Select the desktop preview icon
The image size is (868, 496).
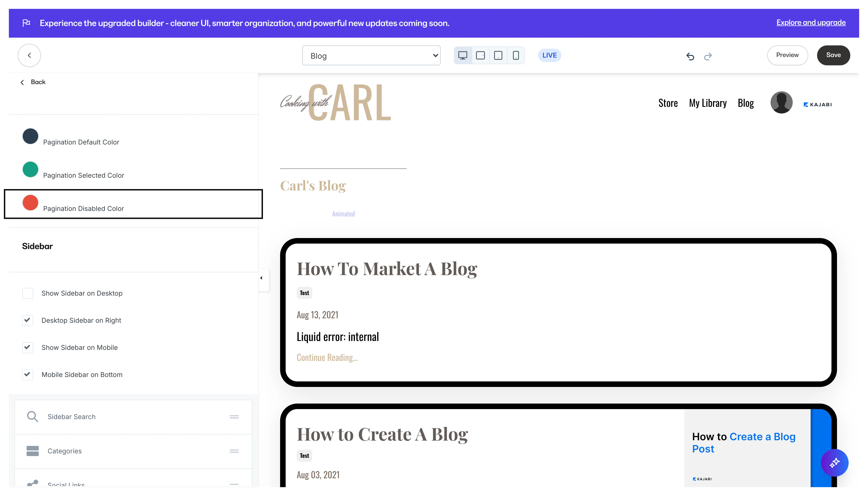coord(463,55)
